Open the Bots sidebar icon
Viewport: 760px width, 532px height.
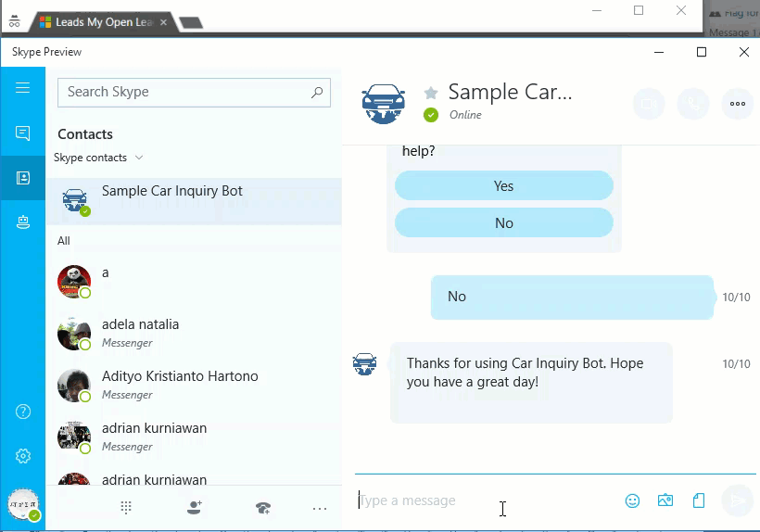[23, 222]
